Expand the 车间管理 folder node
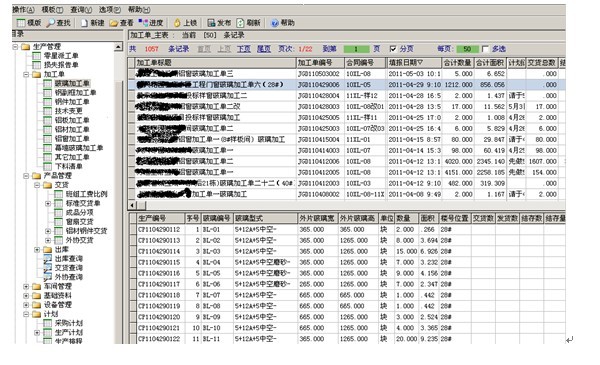Screen dimensions: 600x365 (x=26, y=286)
